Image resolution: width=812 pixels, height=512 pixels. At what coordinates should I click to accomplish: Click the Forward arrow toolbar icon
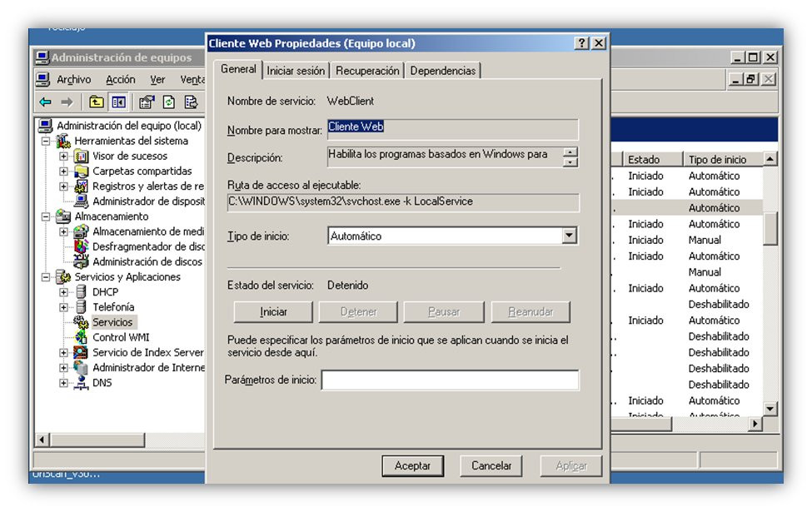[67, 102]
